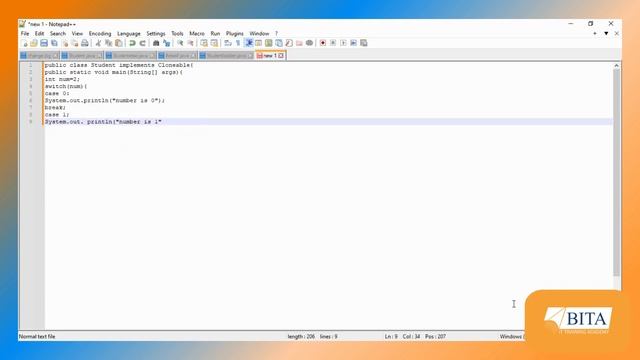Viewport: 640px width, 360px height.
Task: Start macro recording with red dot icon
Action: (323, 43)
